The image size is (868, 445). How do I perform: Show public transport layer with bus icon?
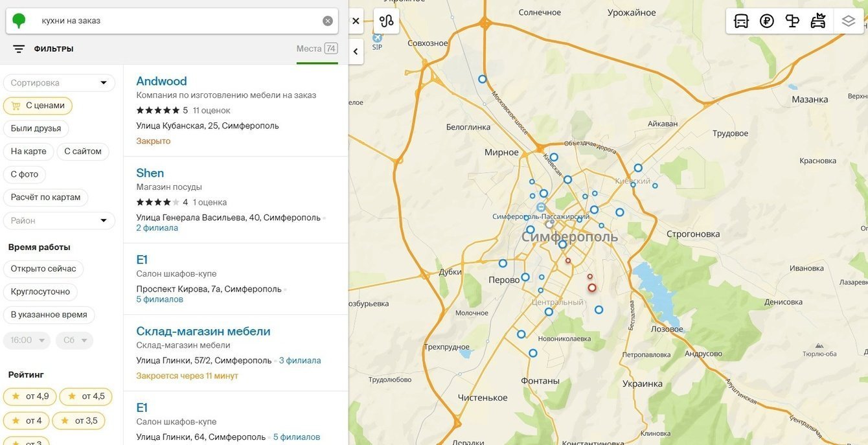click(x=741, y=21)
